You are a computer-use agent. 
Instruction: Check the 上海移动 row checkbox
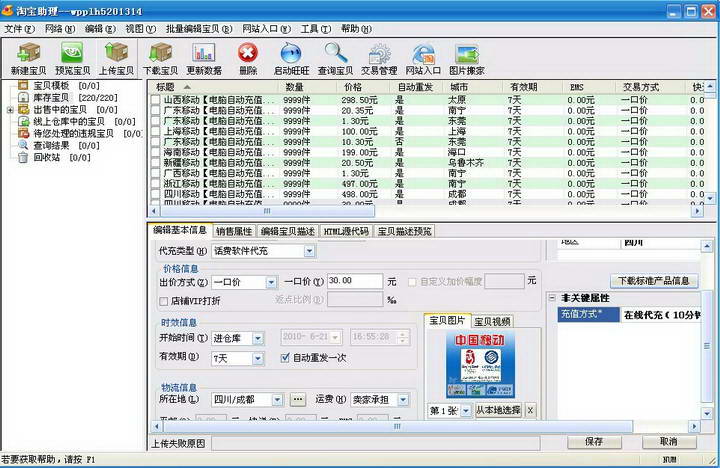click(155, 131)
